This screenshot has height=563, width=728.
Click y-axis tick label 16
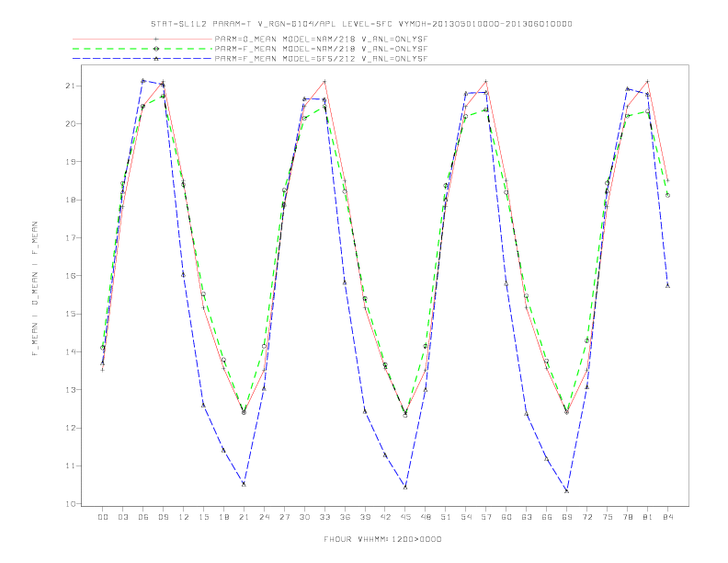pyautogui.click(x=71, y=276)
